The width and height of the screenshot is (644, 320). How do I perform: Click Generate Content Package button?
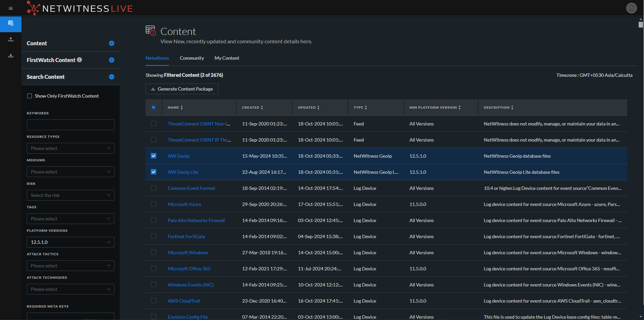(x=182, y=89)
